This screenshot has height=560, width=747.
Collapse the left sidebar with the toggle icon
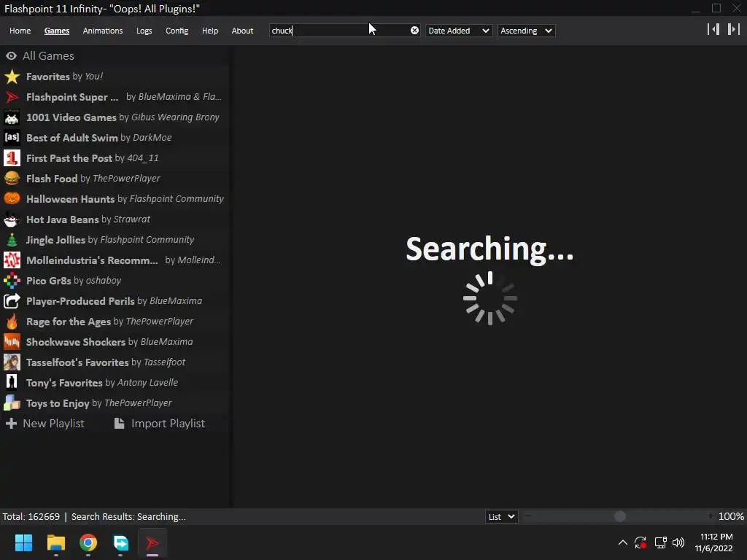713,29
